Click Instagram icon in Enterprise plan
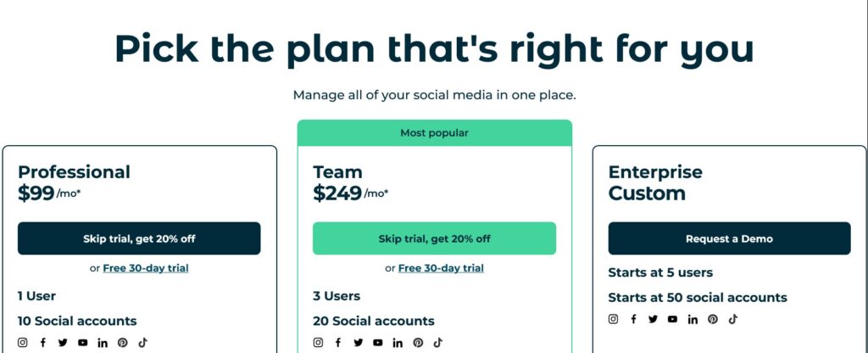This screenshot has height=353, width=868. tap(614, 319)
